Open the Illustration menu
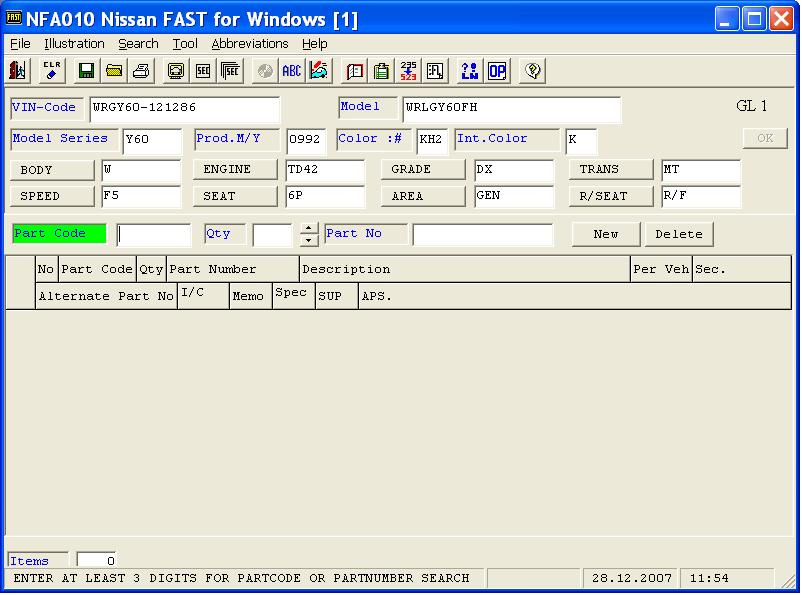The height and width of the screenshot is (595, 802). (74, 44)
